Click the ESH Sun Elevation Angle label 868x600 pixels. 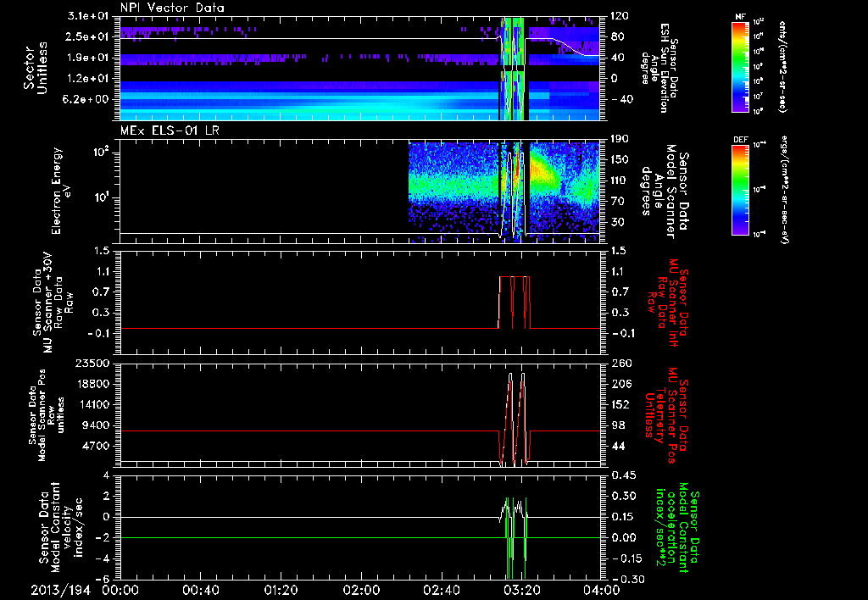click(x=663, y=68)
